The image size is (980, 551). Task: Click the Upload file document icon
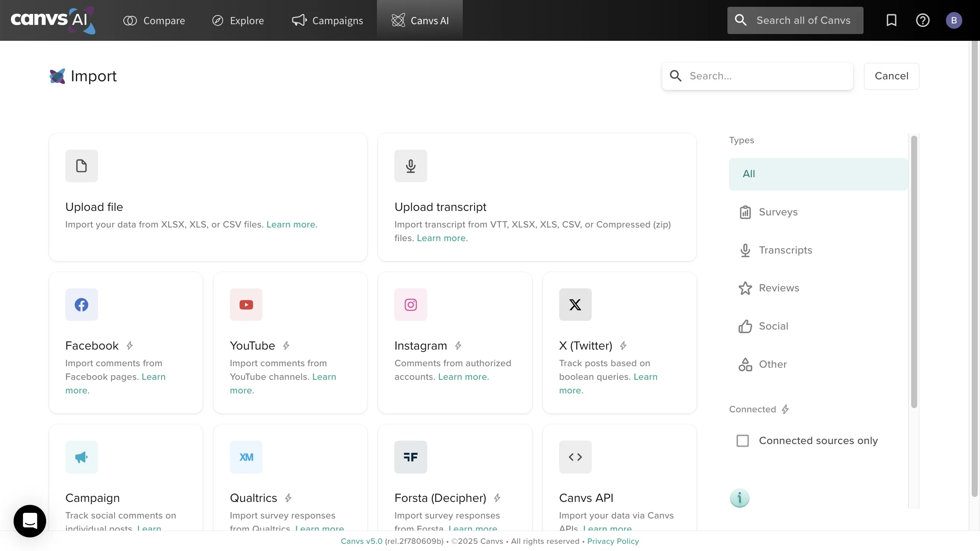(81, 166)
